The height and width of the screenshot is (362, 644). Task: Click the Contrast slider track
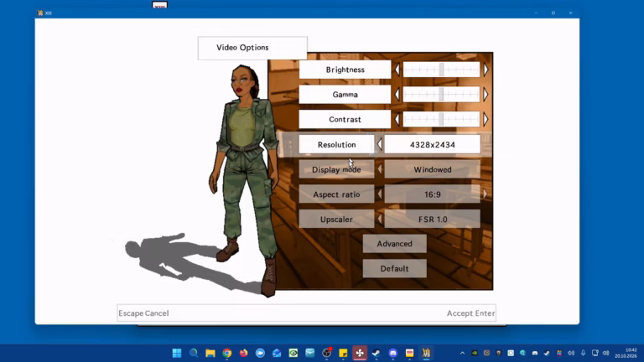[441, 120]
